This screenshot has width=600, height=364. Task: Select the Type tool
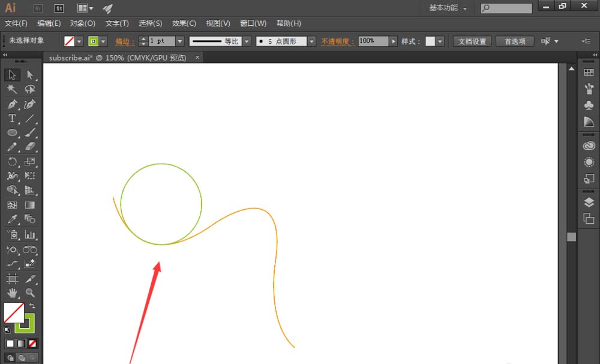(12, 118)
